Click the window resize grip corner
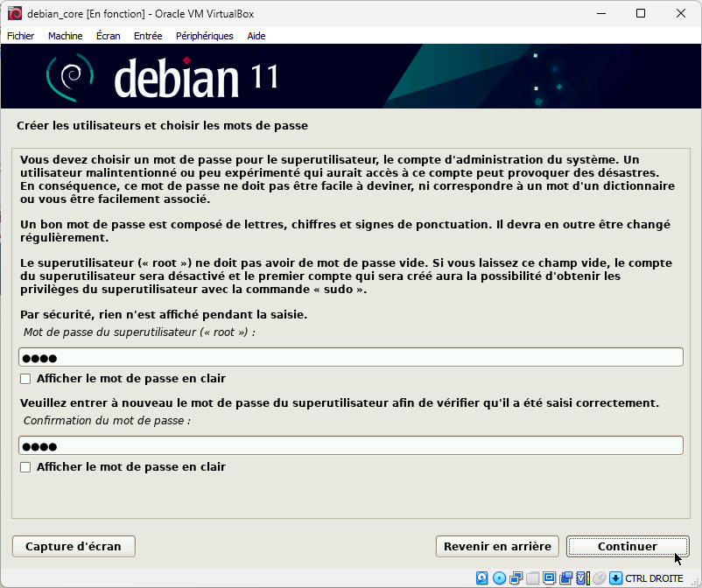The image size is (702, 588). 695,581
